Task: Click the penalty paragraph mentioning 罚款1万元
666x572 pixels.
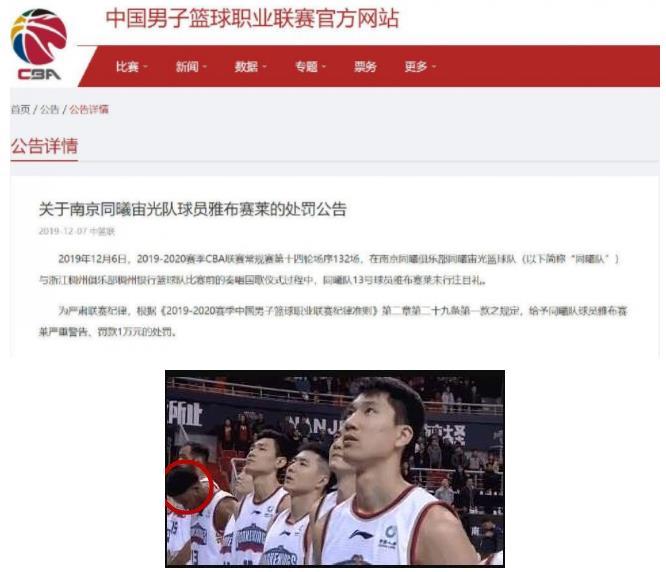Action: coord(333,321)
